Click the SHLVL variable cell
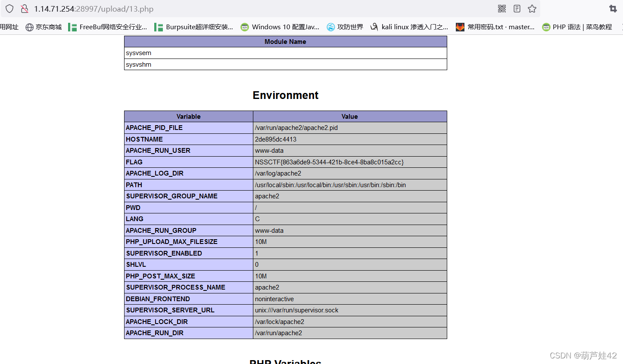Screen dimensions: 623x364 tap(189, 265)
